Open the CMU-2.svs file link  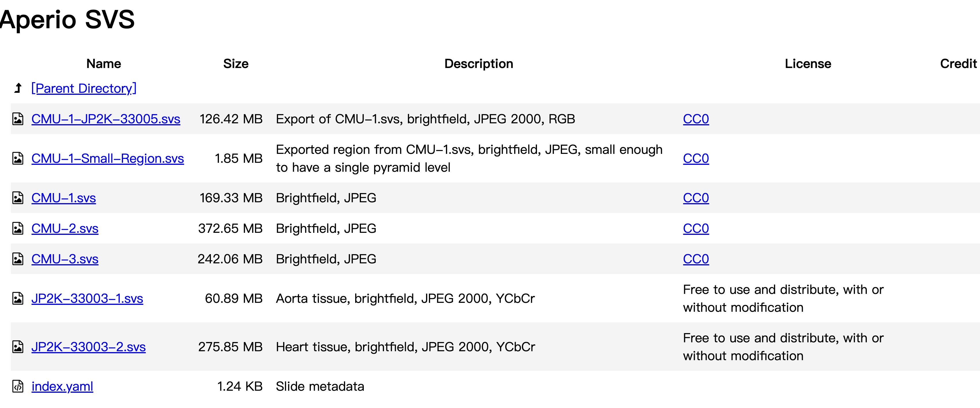tap(65, 228)
